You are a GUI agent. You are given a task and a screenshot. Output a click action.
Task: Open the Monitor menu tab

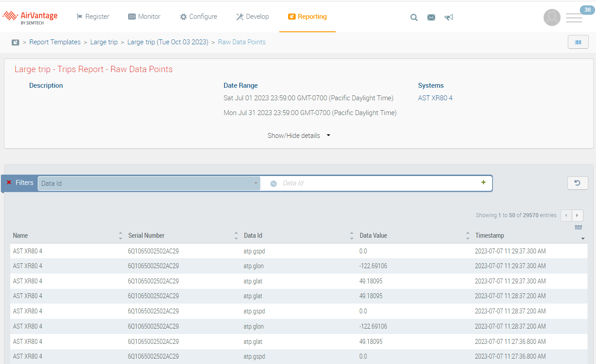click(144, 17)
